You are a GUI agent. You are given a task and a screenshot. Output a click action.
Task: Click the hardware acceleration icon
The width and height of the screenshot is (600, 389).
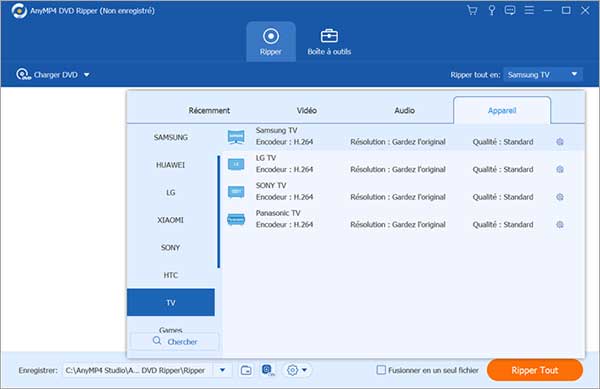pos(268,370)
